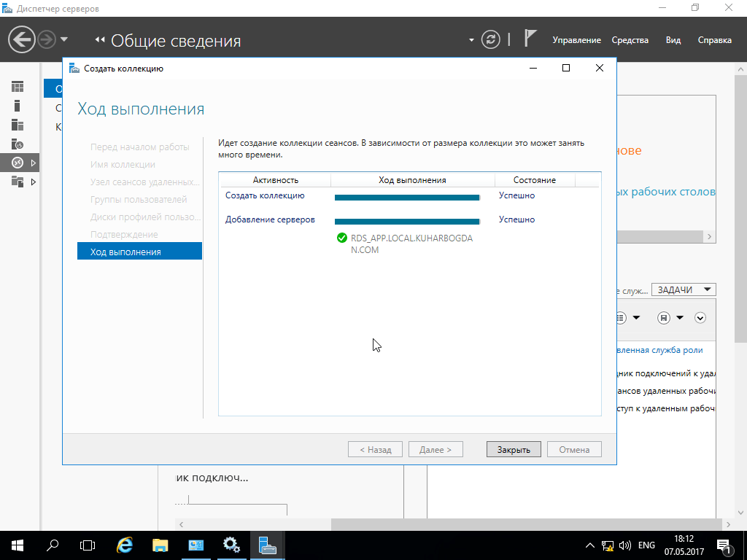
Task: Select the Local Server sidebar icon
Action: 18,106
